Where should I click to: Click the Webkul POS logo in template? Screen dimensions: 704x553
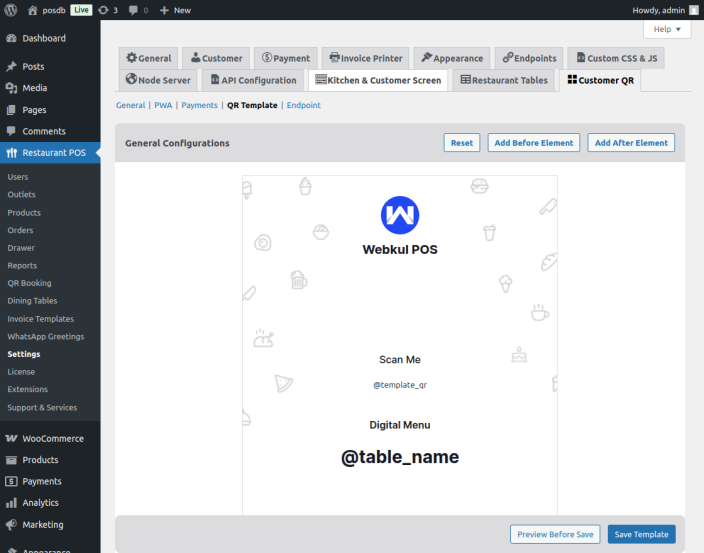coord(400,215)
